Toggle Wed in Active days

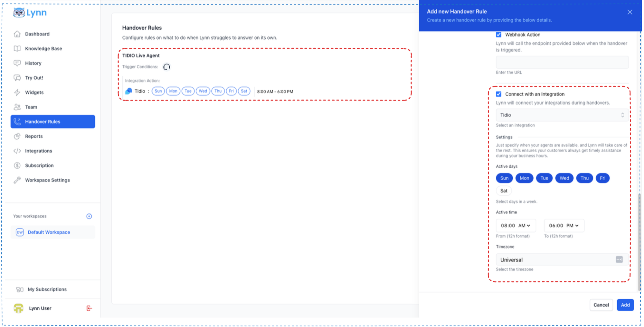pos(564,178)
